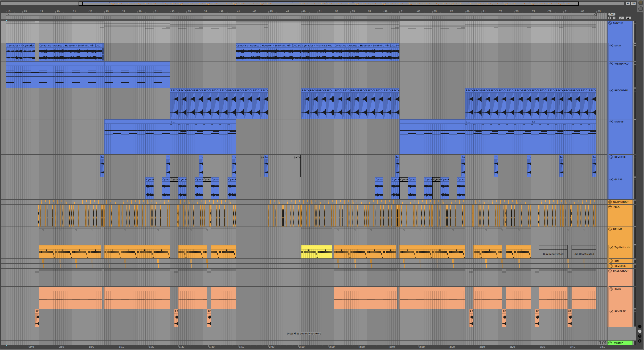This screenshot has height=350, width=644.
Task: Click optimize arrangement width W button
Action: [x=633, y=4]
